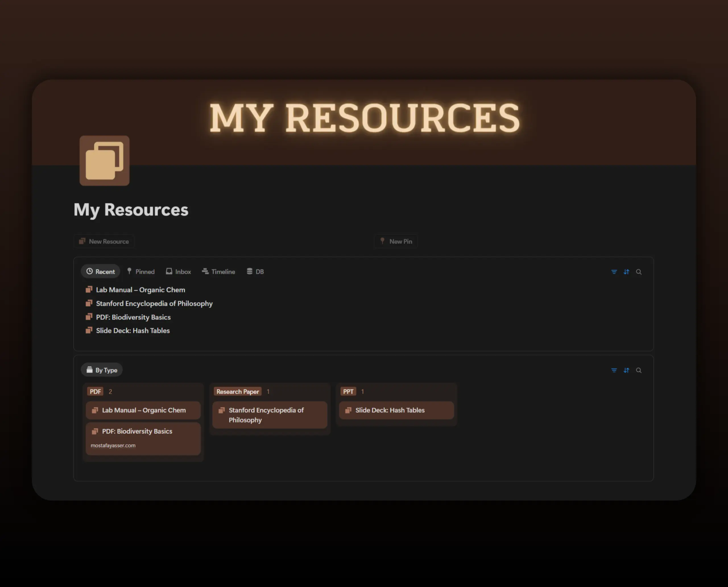Click the New Pin button
This screenshot has width=728, height=587.
(x=396, y=241)
